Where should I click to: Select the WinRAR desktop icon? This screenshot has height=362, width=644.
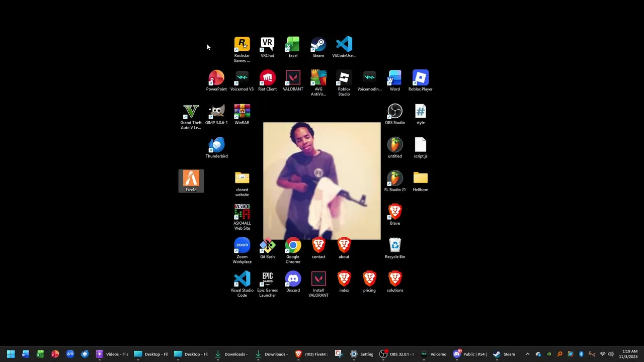[x=242, y=115]
